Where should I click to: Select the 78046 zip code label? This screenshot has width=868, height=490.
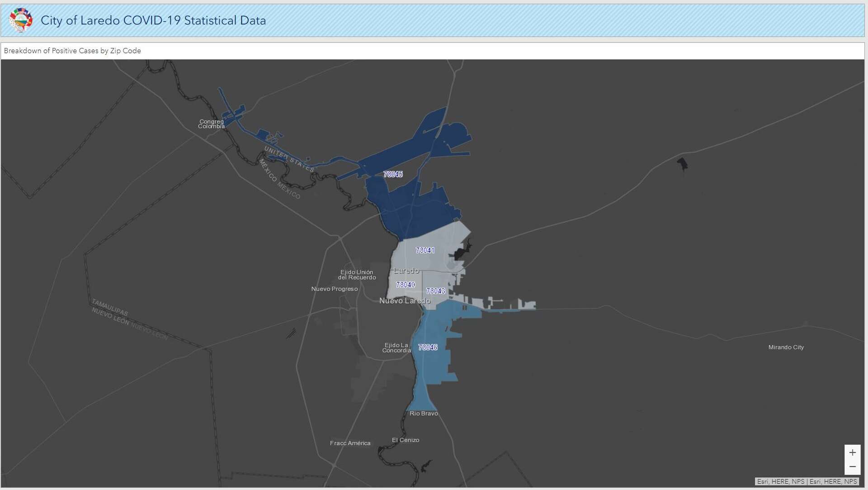click(428, 347)
